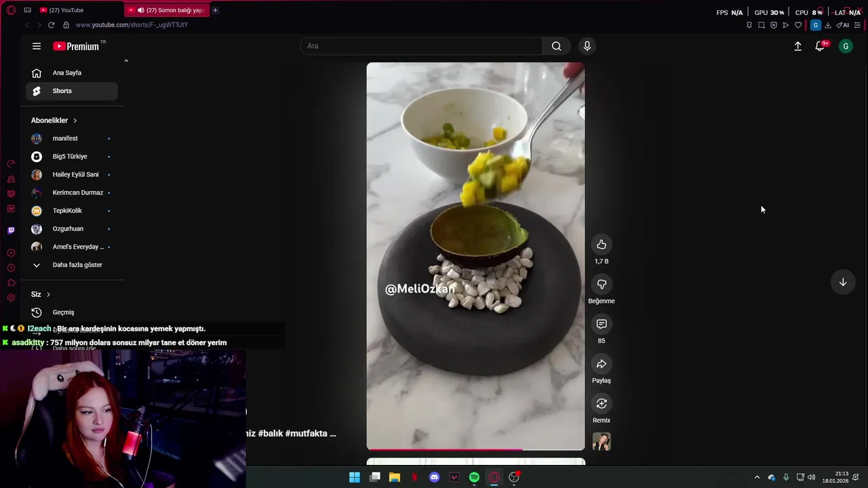Open the Short's sound thumbnail
The height and width of the screenshot is (488, 868).
pyautogui.click(x=601, y=442)
